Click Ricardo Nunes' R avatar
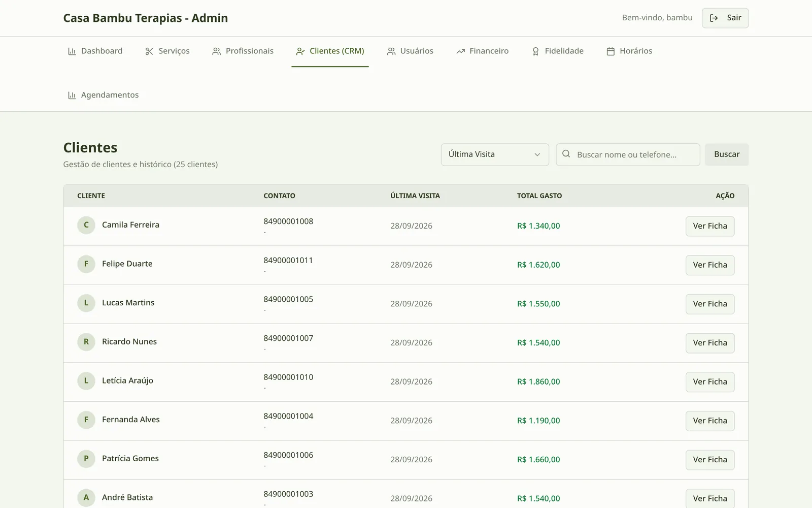Viewport: 812px width, 508px height. pos(86,342)
